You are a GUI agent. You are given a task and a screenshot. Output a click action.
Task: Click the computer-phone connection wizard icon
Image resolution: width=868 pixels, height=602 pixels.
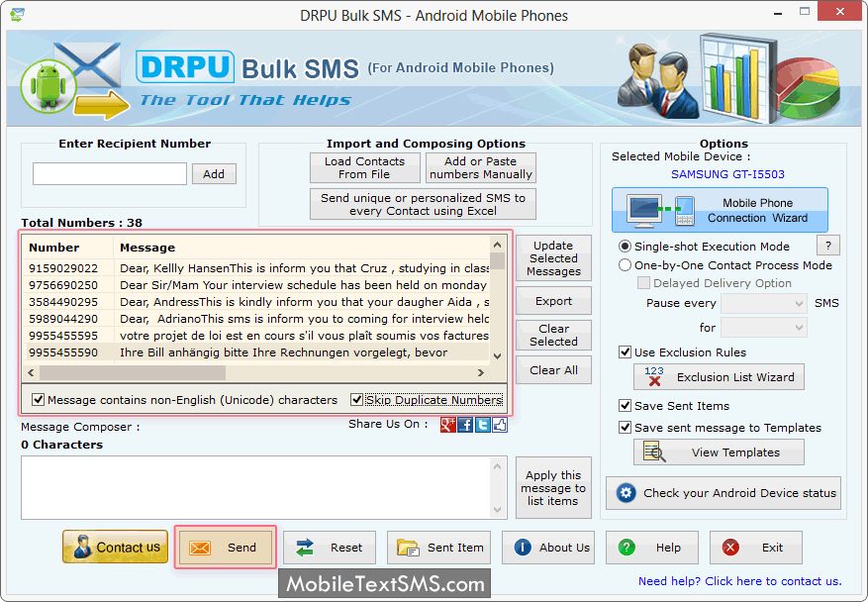tap(661, 211)
